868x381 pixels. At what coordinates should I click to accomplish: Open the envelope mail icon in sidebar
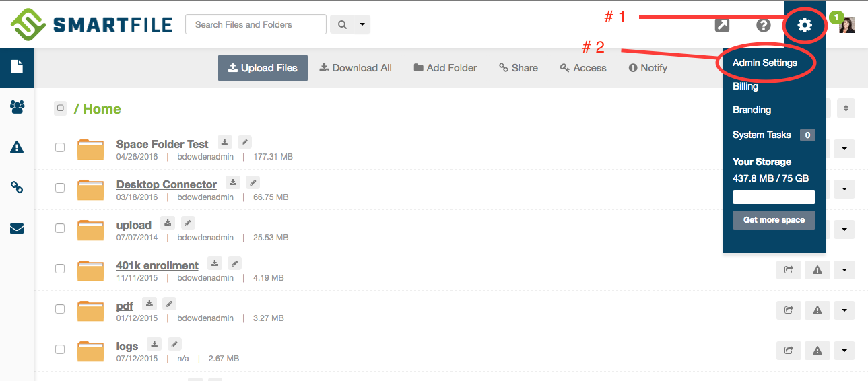pyautogui.click(x=17, y=229)
